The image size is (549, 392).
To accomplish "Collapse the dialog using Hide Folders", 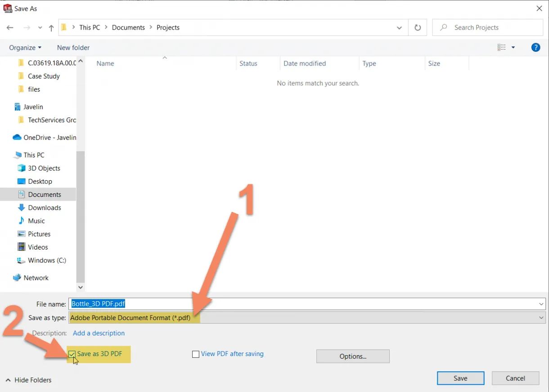I will [28, 380].
